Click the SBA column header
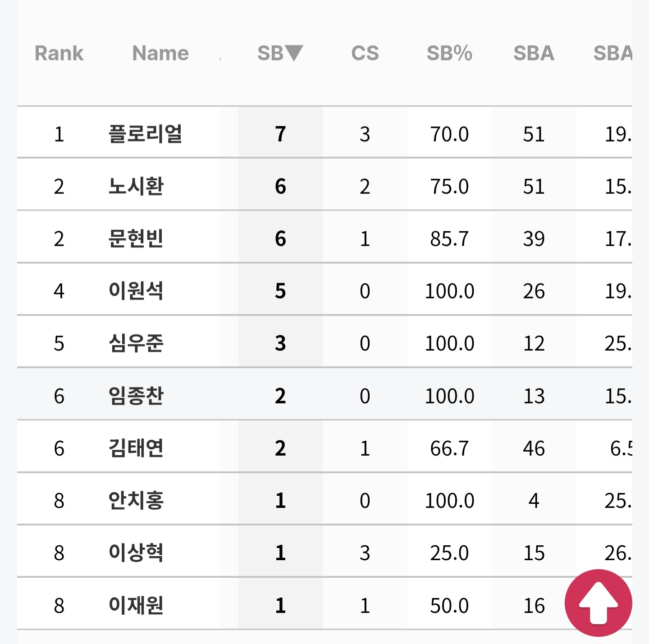649x644 pixels. click(x=534, y=53)
